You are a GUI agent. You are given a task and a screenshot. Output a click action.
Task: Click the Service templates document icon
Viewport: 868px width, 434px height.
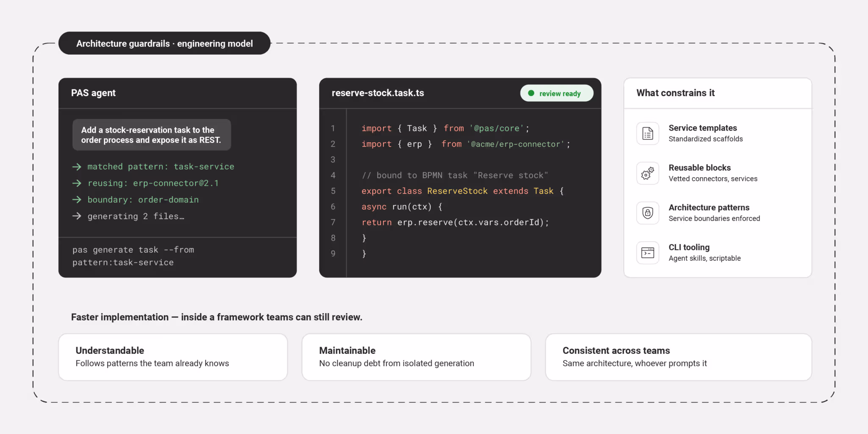point(648,134)
